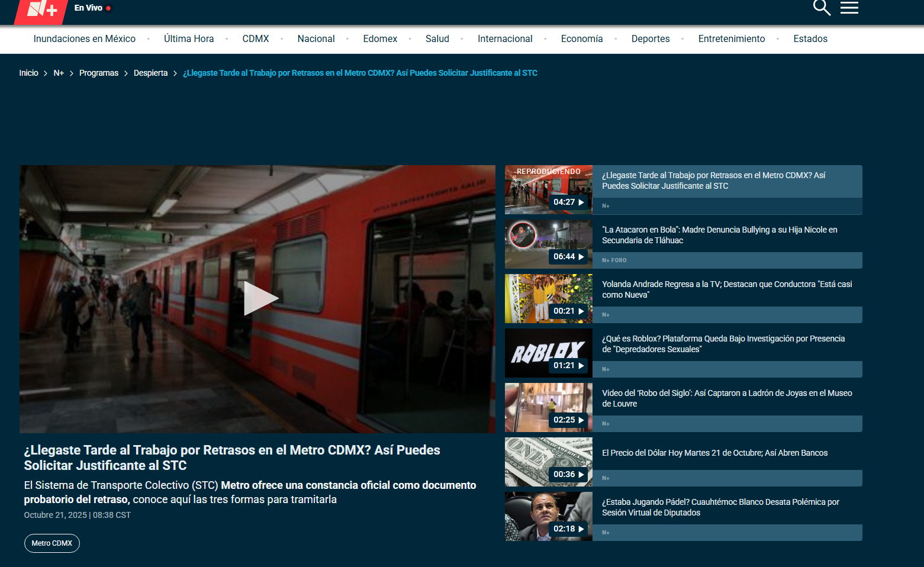Go to the Economía section
The image size is (924, 567).
tap(582, 38)
